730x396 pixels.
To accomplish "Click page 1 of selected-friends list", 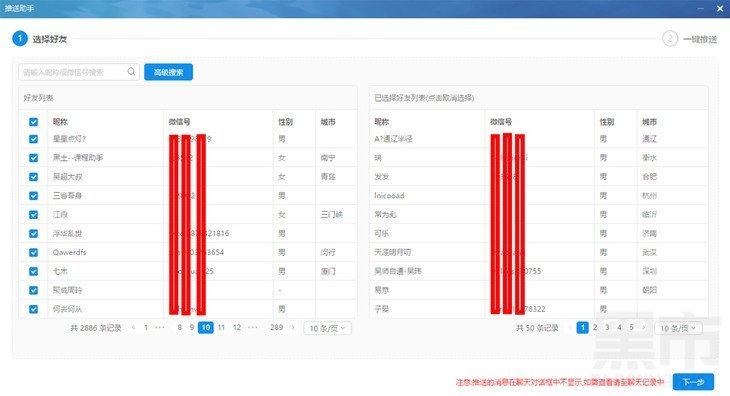I will pos(582,328).
